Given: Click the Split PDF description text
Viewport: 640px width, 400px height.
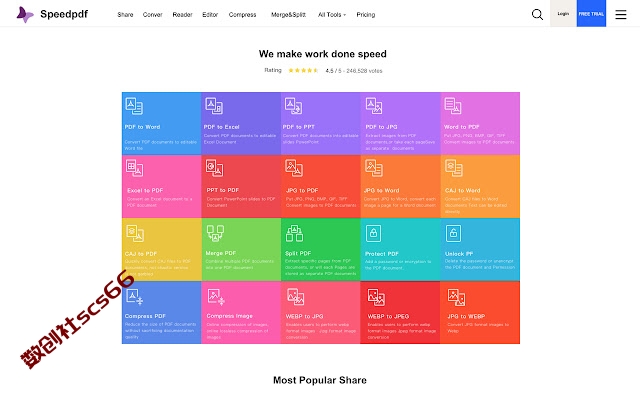Looking at the screenshot, I should 320,267.
